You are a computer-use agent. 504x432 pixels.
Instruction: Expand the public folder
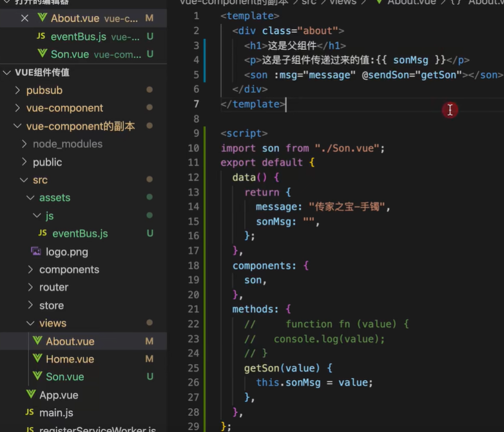(24, 162)
